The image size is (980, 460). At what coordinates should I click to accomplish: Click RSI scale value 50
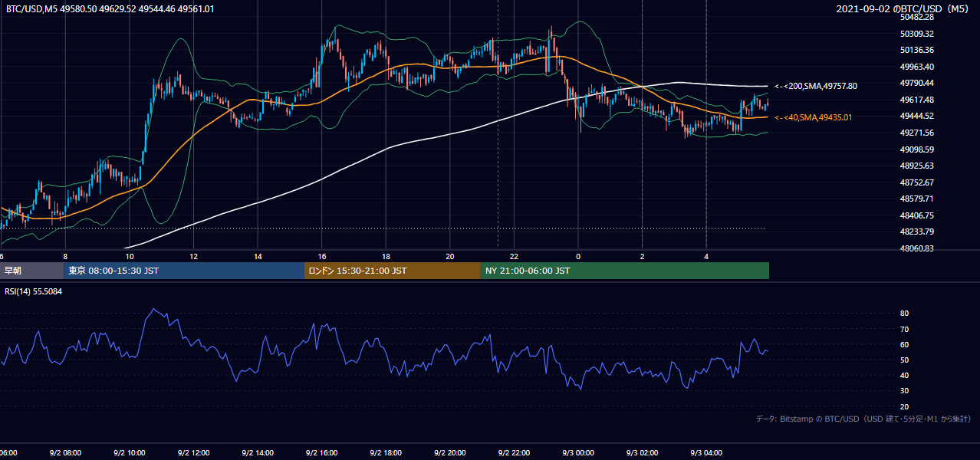904,360
